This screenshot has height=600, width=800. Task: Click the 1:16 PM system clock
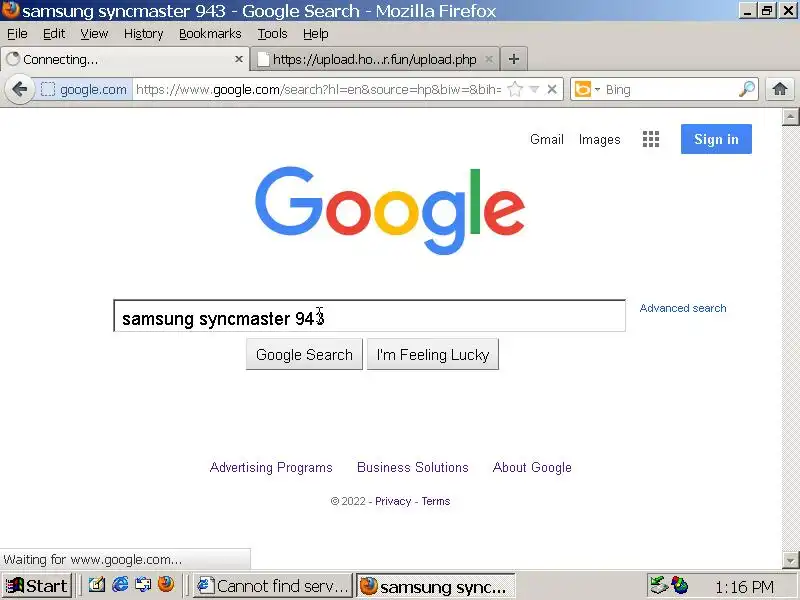(x=744, y=587)
